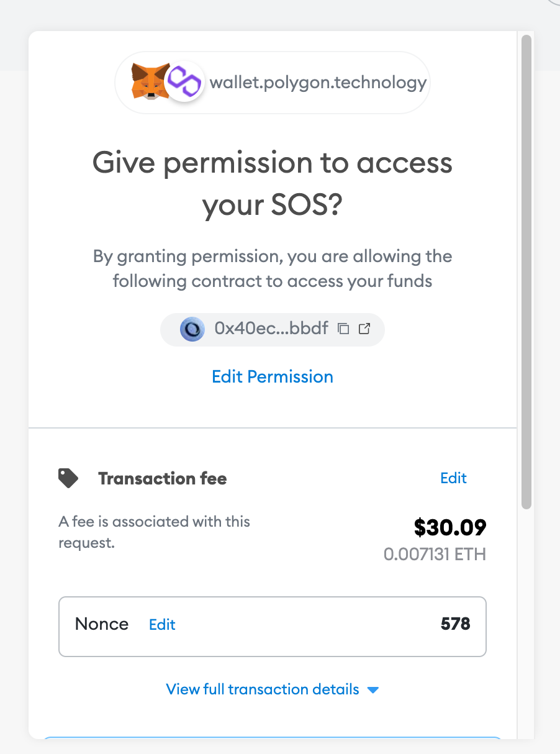
Task: Select the 0x40ec...bbdf contract address text
Action: tap(271, 329)
